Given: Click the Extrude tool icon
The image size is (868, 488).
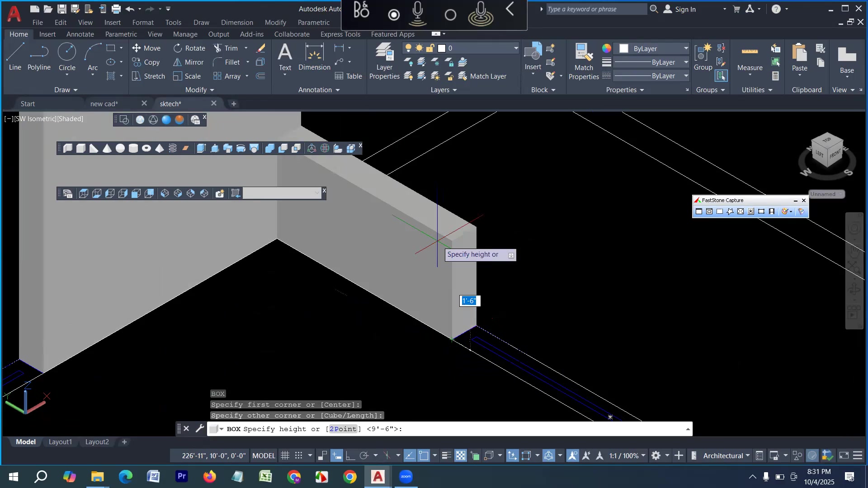Looking at the screenshot, I should pos(201,148).
